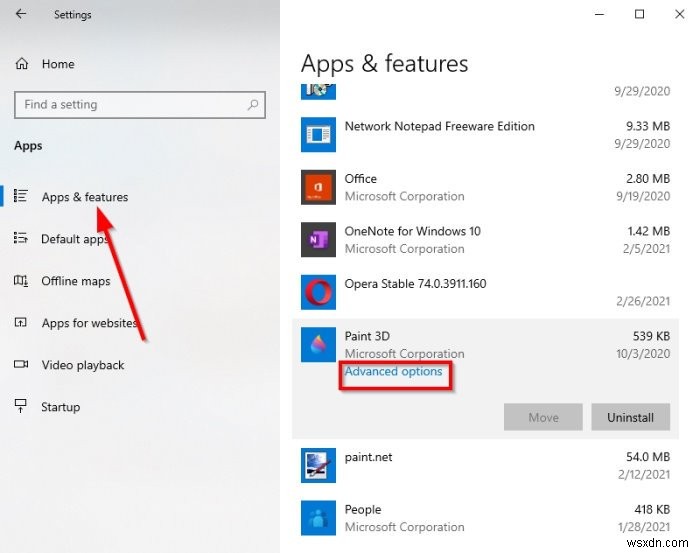Image resolution: width=700 pixels, height=553 pixels.
Task: Click the 1/28/2021 date for People
Action: point(644,527)
